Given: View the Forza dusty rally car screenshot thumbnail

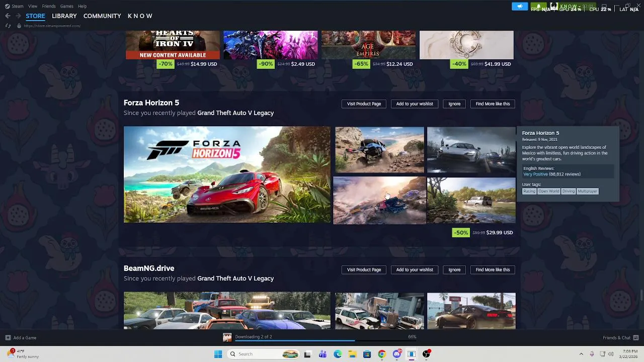Looking at the screenshot, I should pyautogui.click(x=379, y=200).
